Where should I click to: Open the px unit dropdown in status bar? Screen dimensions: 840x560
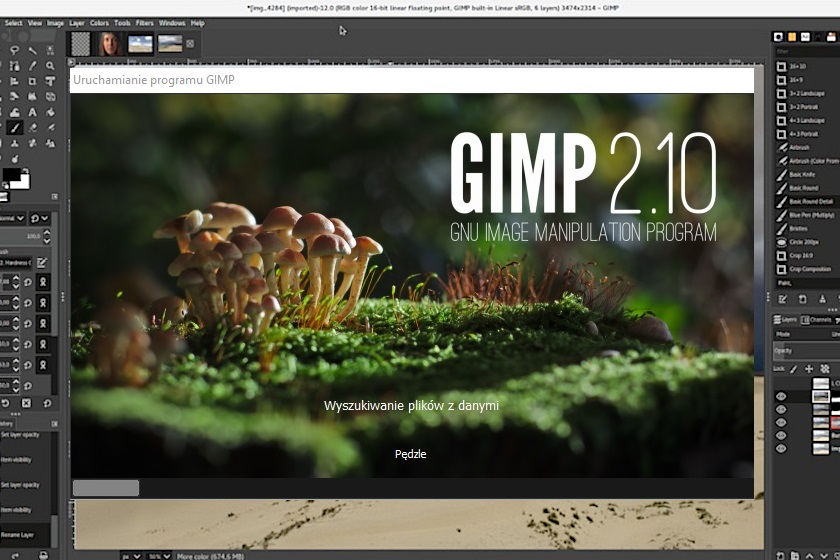(131, 555)
